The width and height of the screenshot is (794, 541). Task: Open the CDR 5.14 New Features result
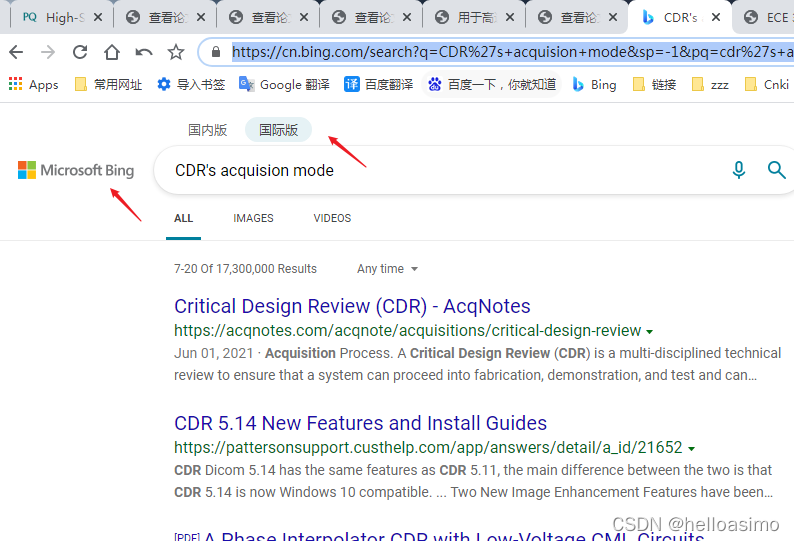pyautogui.click(x=361, y=423)
